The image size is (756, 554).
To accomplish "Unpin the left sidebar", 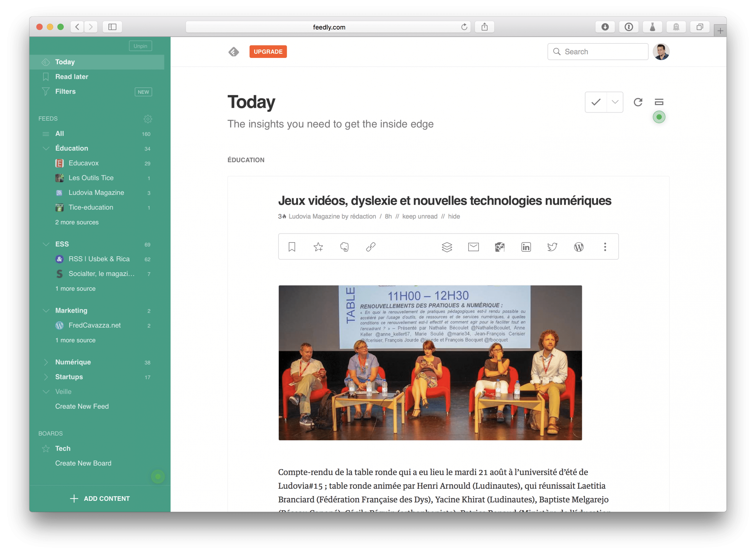I will 140,46.
